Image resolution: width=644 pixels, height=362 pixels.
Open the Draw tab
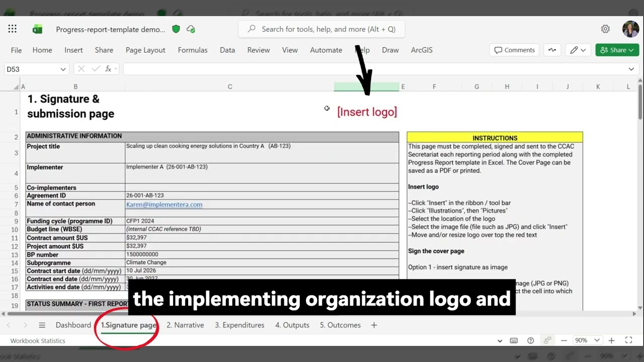point(390,50)
